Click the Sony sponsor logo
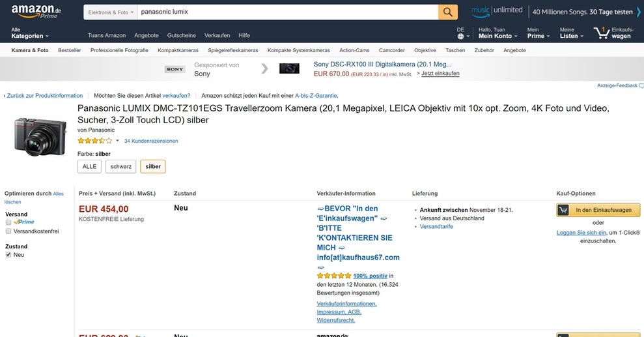 (x=175, y=69)
